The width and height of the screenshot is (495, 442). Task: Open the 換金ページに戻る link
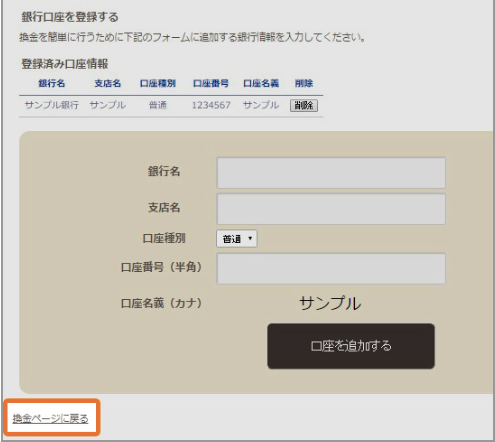tap(50, 418)
